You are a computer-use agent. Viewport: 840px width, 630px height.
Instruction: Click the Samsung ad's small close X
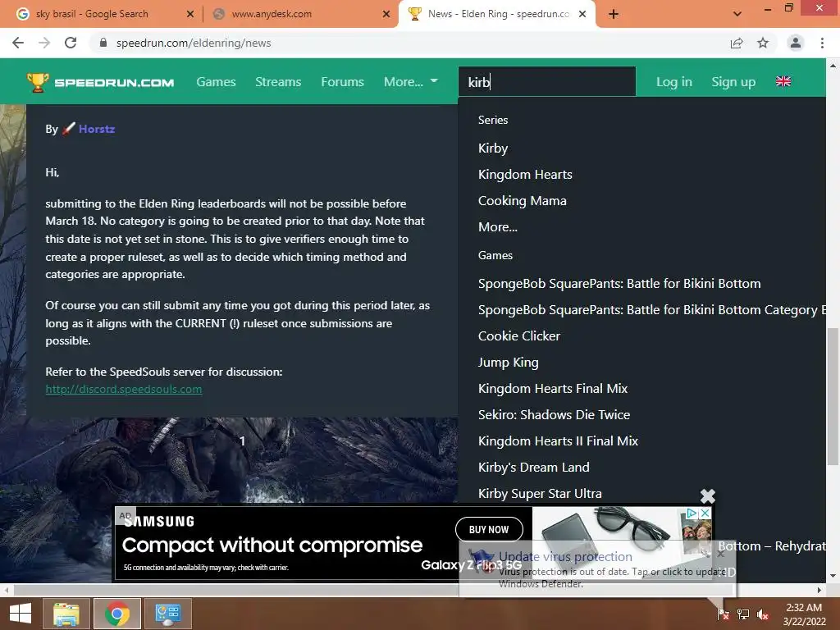[x=705, y=514]
